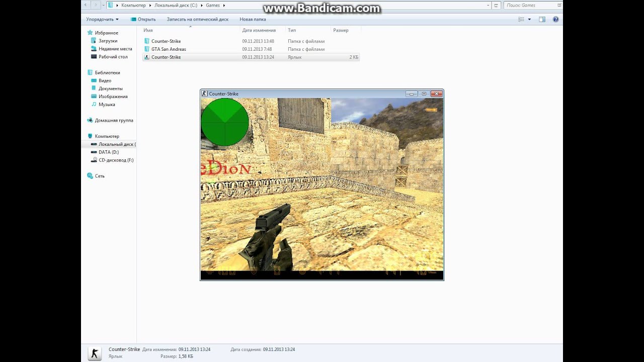Viewport: 644px width, 362px height.
Task: Click the Новая папка button
Action: pyautogui.click(x=253, y=19)
